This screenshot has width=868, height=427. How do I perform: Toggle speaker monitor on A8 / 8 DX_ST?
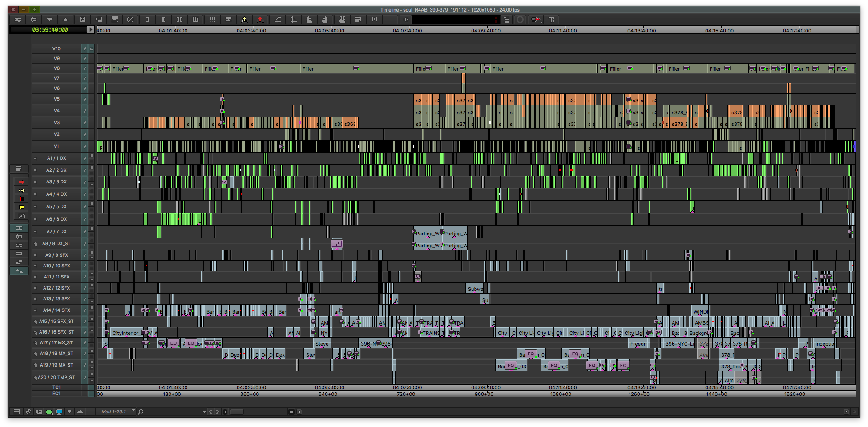click(36, 244)
